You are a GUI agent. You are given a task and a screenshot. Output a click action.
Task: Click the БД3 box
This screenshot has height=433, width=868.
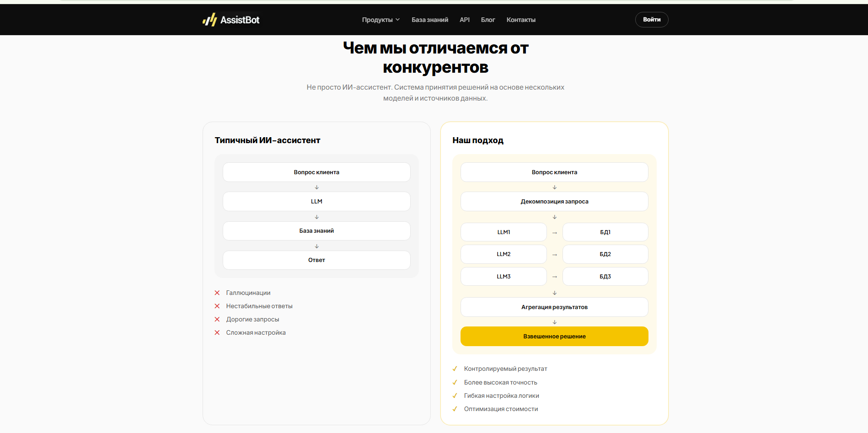click(x=605, y=277)
